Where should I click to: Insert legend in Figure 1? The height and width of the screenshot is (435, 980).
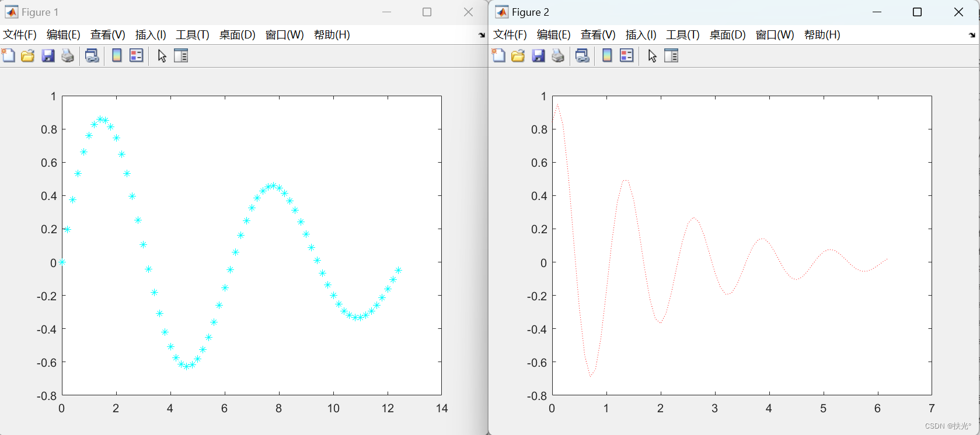(136, 55)
